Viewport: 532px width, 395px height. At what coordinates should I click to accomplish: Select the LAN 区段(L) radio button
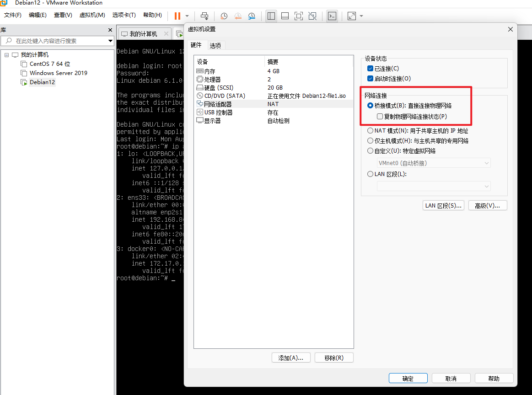click(370, 174)
